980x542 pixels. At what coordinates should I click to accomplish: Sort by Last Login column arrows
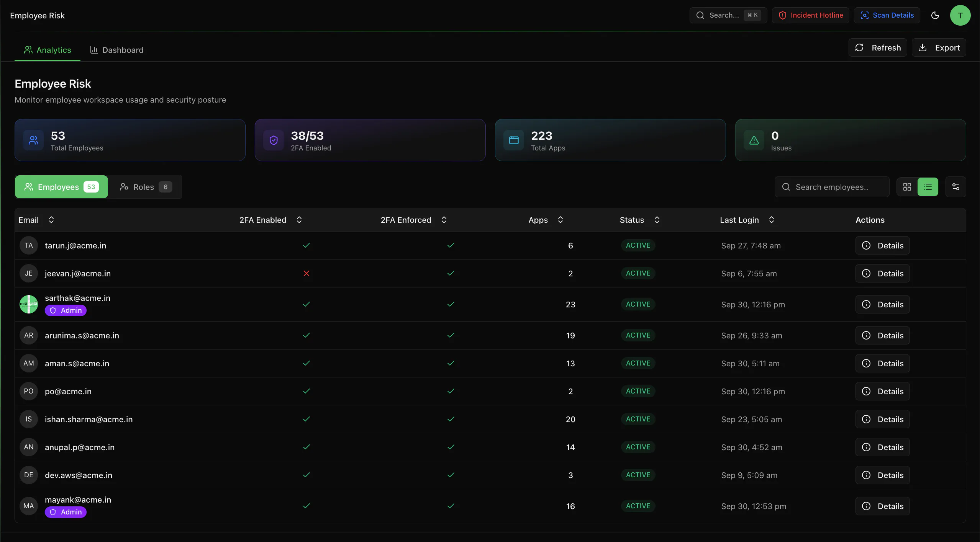(772, 220)
